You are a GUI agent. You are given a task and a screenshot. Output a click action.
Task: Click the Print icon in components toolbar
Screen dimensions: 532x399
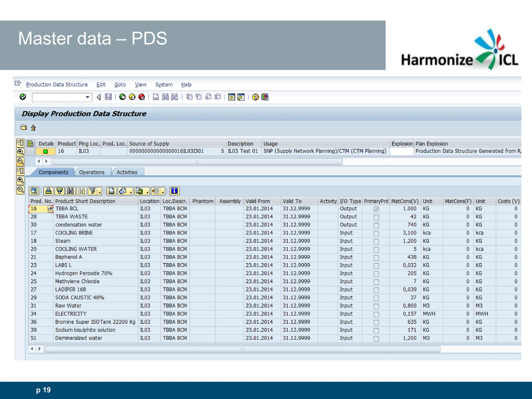point(111,191)
